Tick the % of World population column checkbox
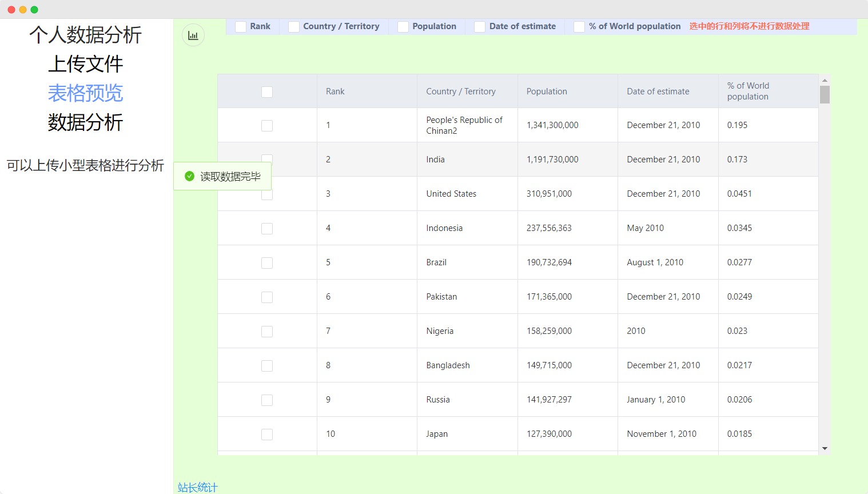Screen dimensions: 868x494 579,27
